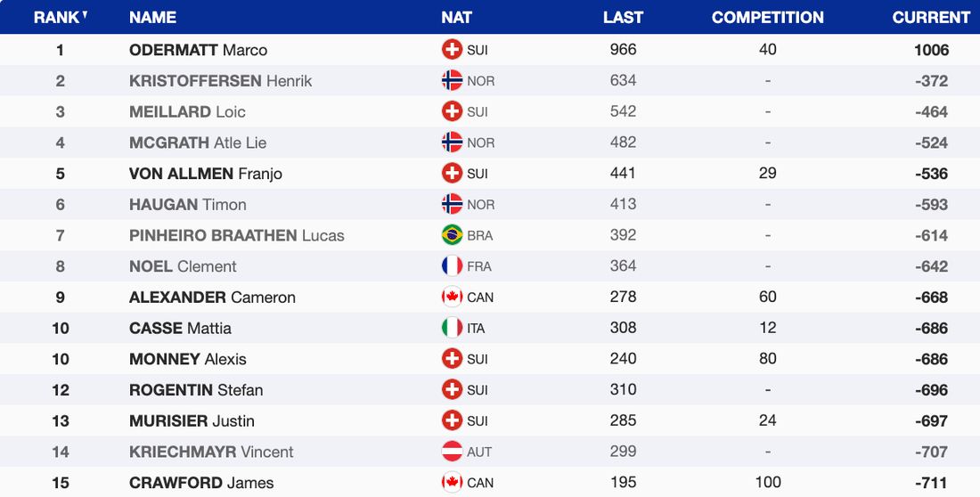The image size is (980, 497).
Task: Click Canadian flag in Alexander Cameron row
Action: 452,297
